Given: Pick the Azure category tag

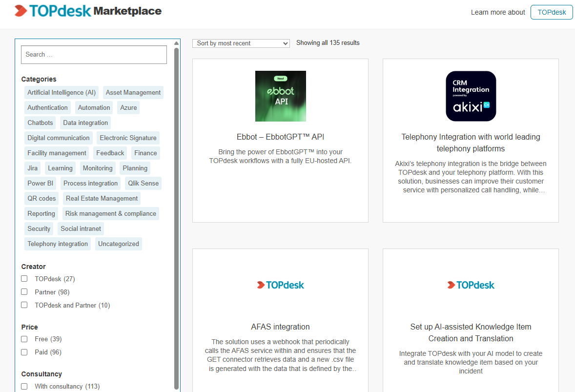Looking at the screenshot, I should pos(128,107).
